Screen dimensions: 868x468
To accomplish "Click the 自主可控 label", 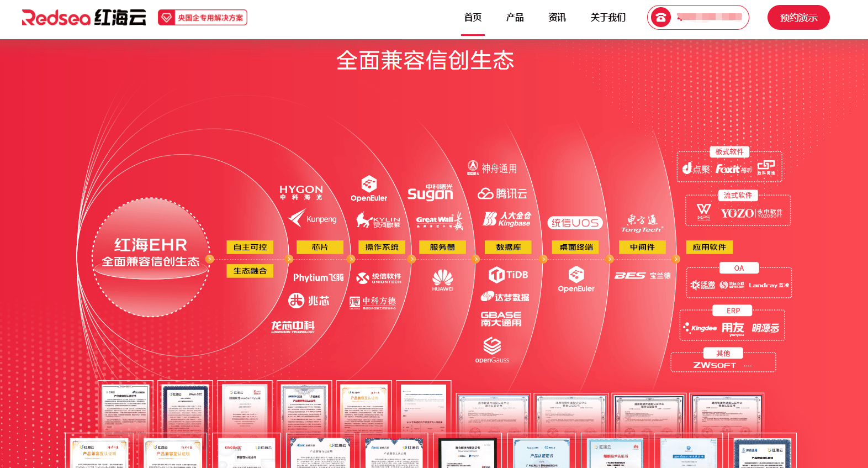I will coord(250,247).
